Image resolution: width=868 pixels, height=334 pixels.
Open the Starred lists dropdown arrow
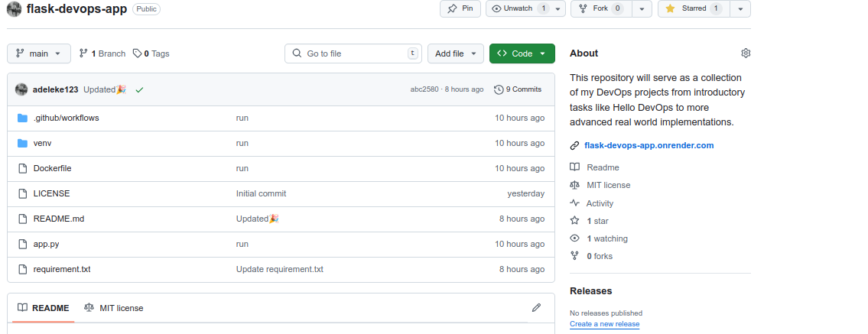pyautogui.click(x=741, y=8)
